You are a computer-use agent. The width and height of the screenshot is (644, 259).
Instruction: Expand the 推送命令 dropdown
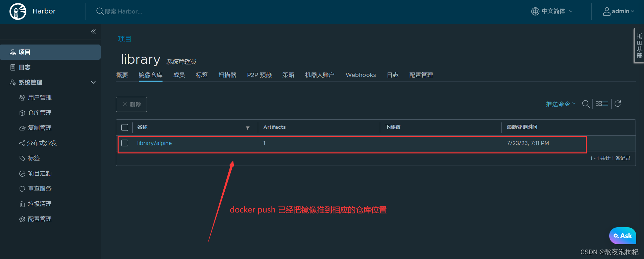pos(561,104)
